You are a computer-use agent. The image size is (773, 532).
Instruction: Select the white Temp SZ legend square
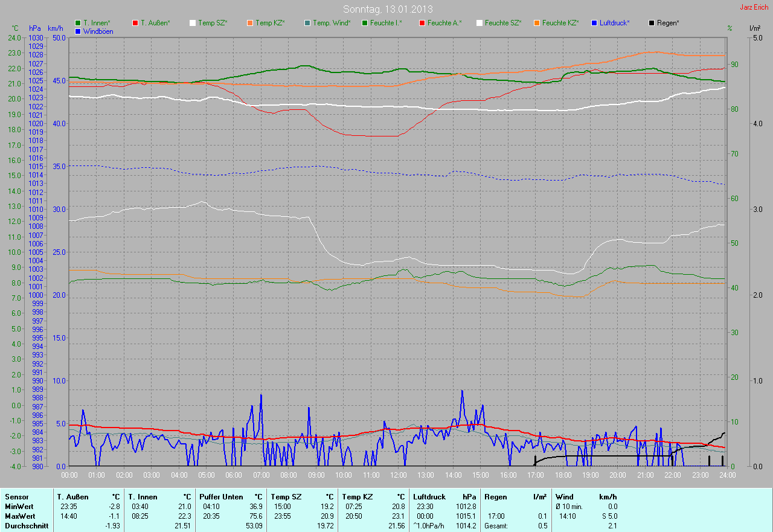point(193,23)
